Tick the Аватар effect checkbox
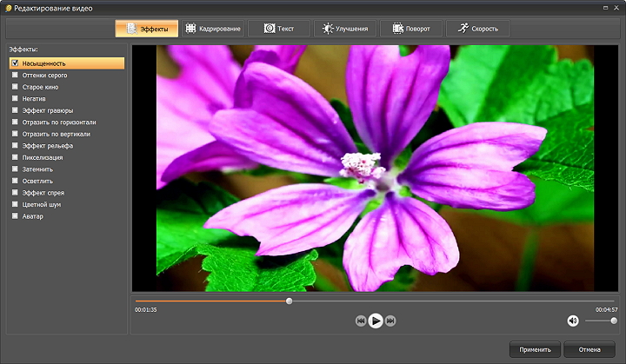 pyautogui.click(x=15, y=216)
